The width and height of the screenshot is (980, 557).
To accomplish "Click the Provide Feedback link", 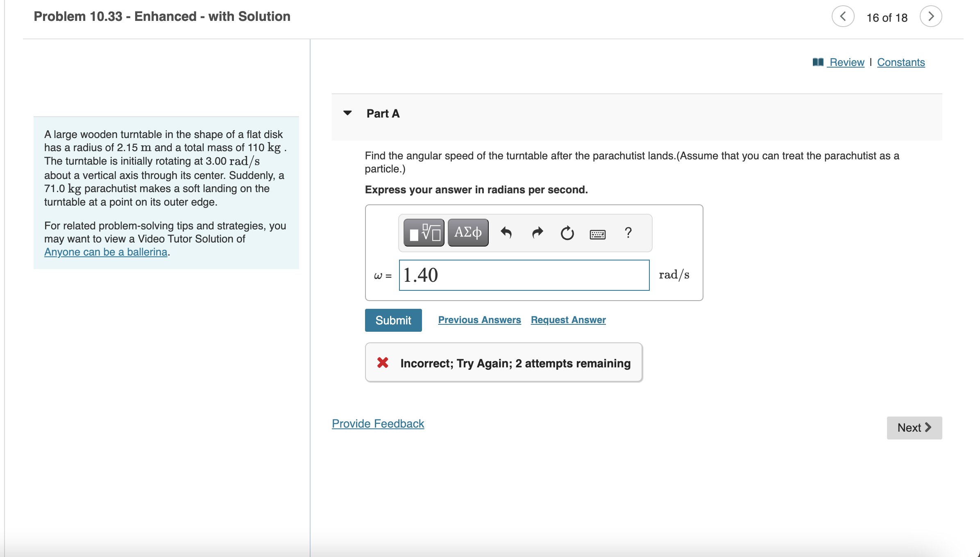I will coord(378,423).
